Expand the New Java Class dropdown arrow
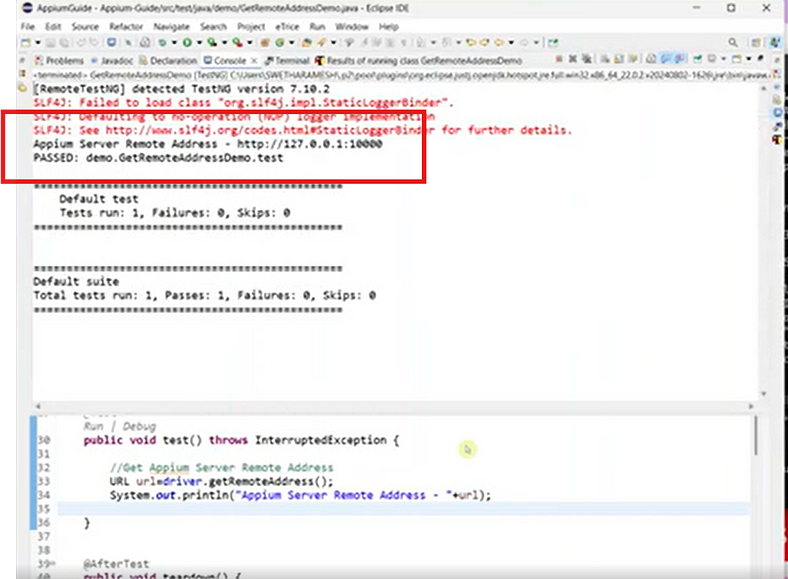The image size is (788, 579). point(291,43)
